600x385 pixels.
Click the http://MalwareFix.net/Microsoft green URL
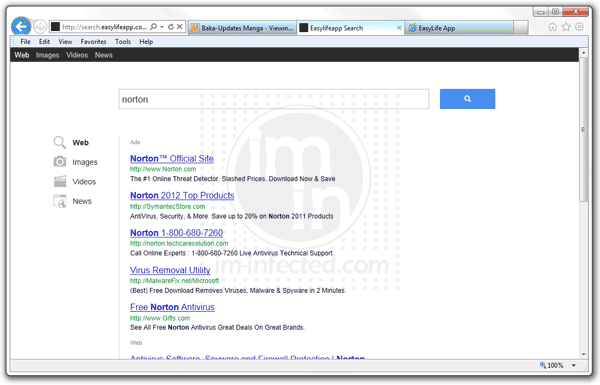pos(174,281)
